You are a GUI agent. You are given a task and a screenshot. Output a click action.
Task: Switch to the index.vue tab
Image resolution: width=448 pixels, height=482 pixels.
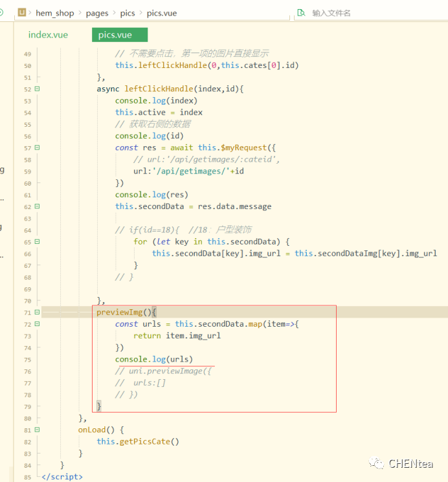point(48,35)
